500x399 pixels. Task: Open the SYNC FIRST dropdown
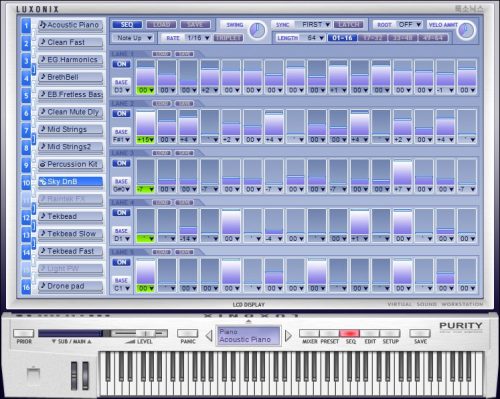point(315,25)
